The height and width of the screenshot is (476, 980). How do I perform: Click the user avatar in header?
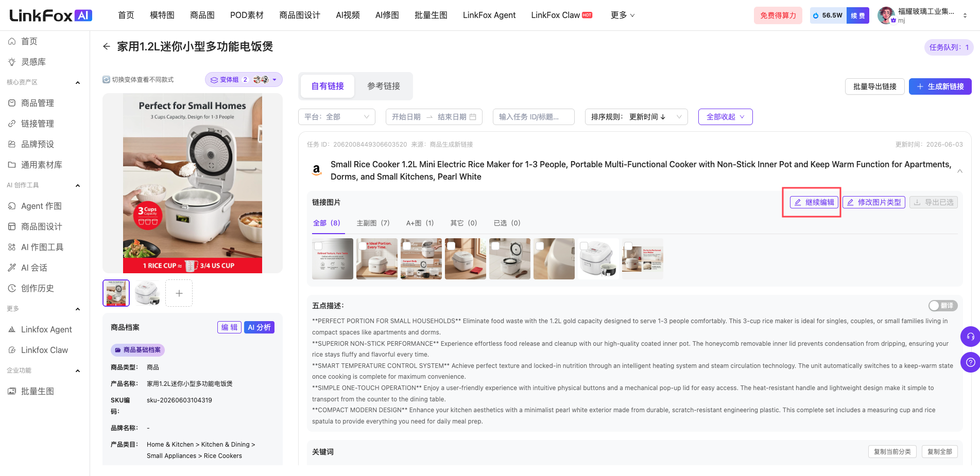click(886, 15)
